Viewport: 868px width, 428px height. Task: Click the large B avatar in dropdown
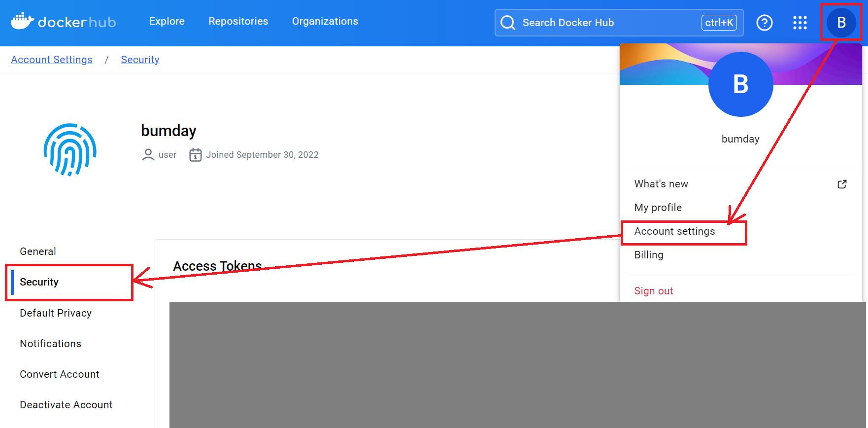click(x=740, y=84)
